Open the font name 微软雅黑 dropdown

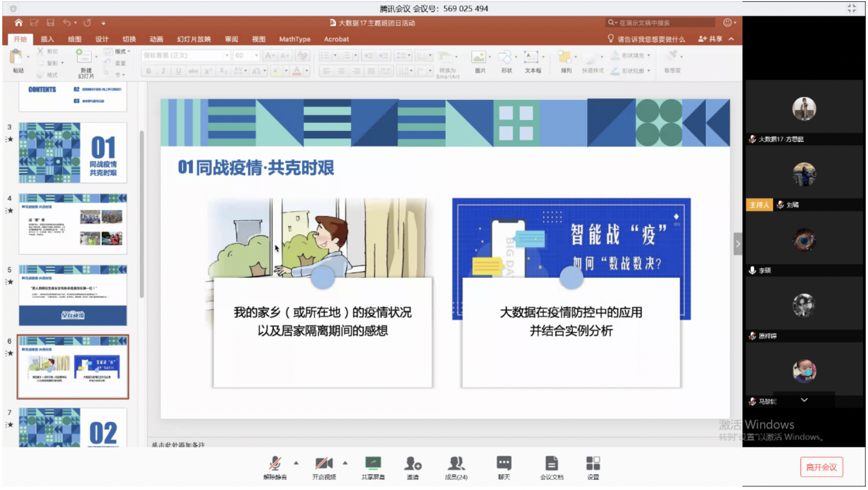point(227,56)
